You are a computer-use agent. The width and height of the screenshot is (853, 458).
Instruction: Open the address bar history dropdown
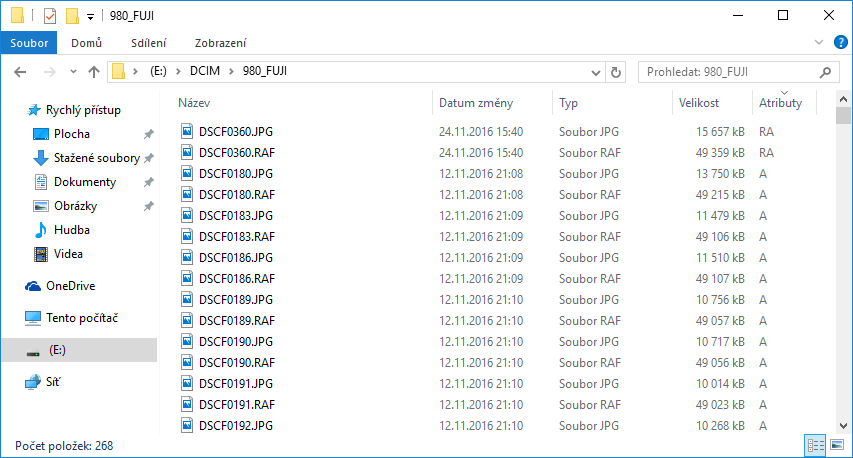[596, 72]
